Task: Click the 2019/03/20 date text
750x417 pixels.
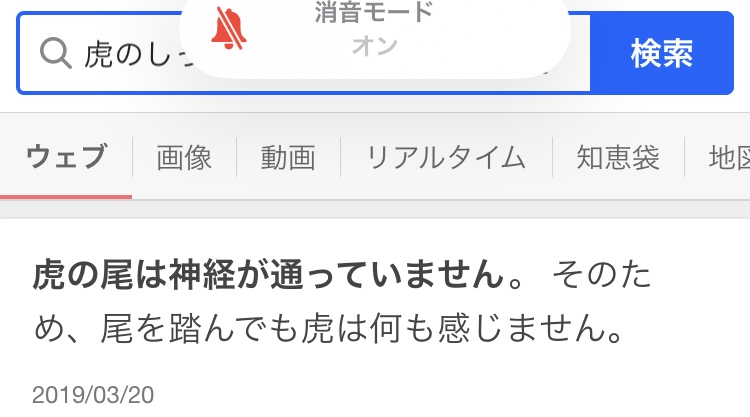Action: point(93,395)
